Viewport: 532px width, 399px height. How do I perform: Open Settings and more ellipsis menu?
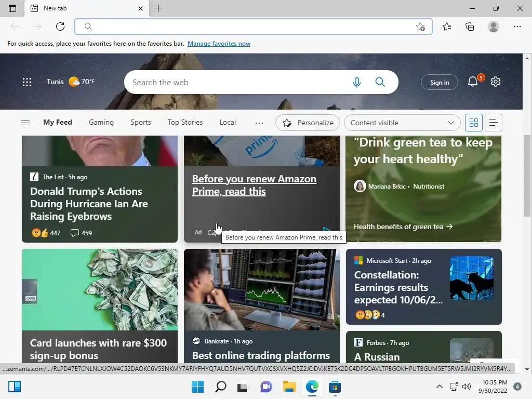click(x=517, y=26)
